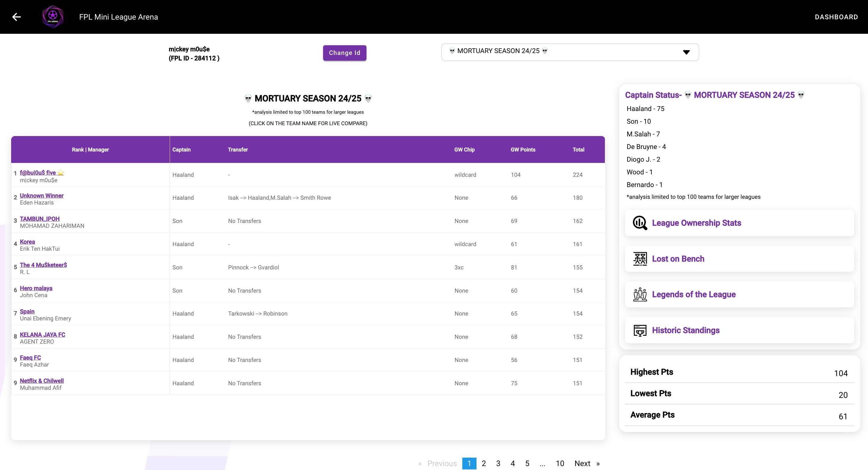
Task: Click 'Son - 10' in Captain Status
Action: click(x=639, y=121)
